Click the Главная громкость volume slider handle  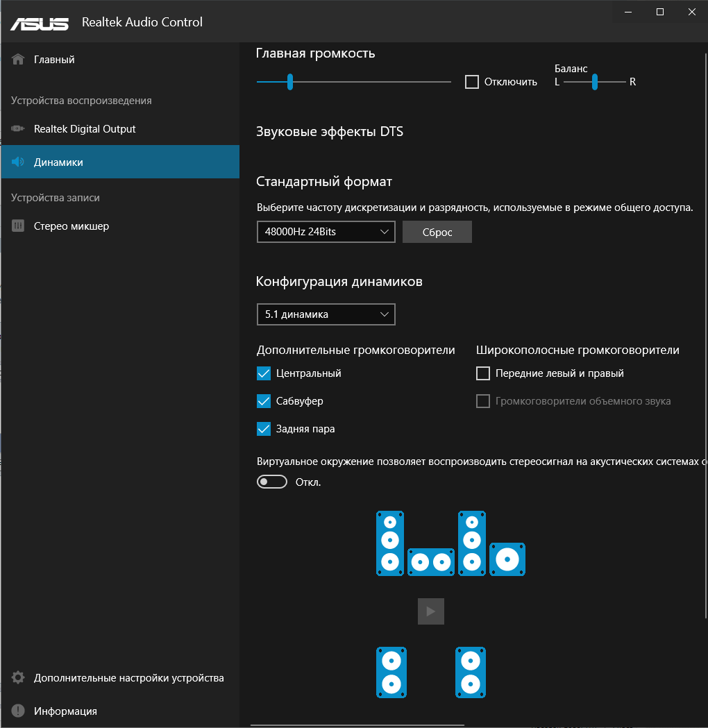coord(290,82)
